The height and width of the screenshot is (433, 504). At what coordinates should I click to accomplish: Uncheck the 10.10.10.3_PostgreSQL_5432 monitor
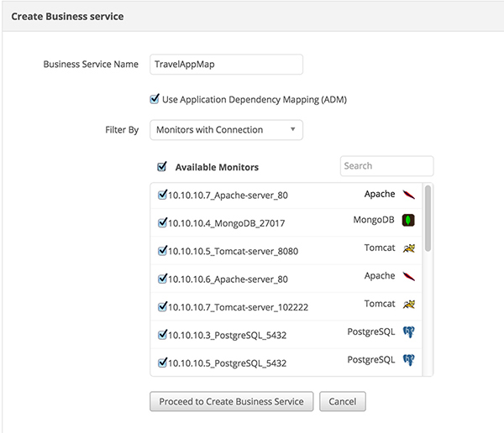point(163,334)
